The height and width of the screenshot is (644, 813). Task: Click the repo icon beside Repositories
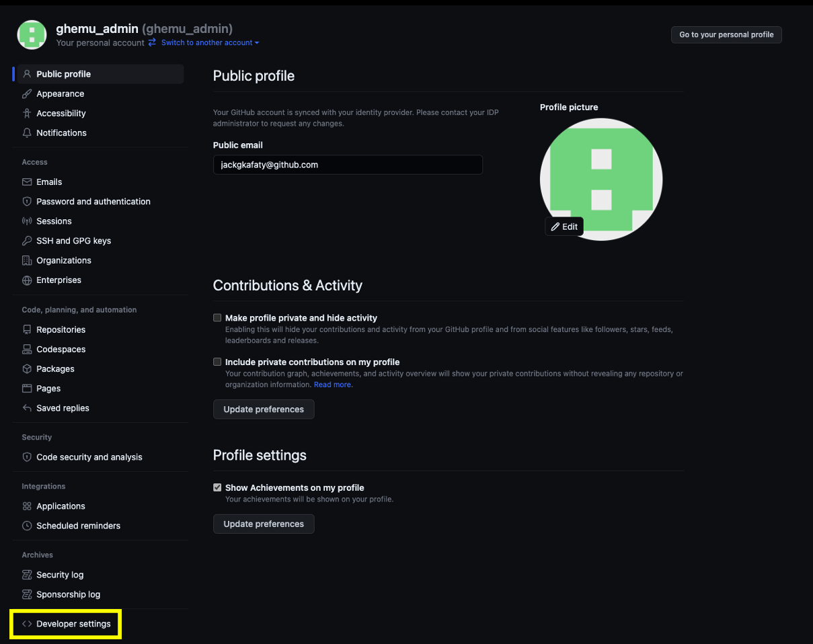tap(27, 329)
